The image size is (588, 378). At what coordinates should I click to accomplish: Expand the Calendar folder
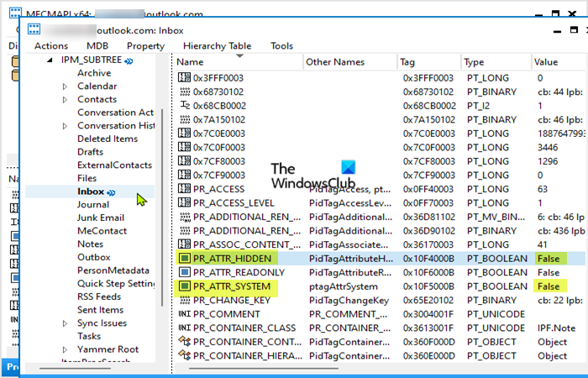coord(65,87)
